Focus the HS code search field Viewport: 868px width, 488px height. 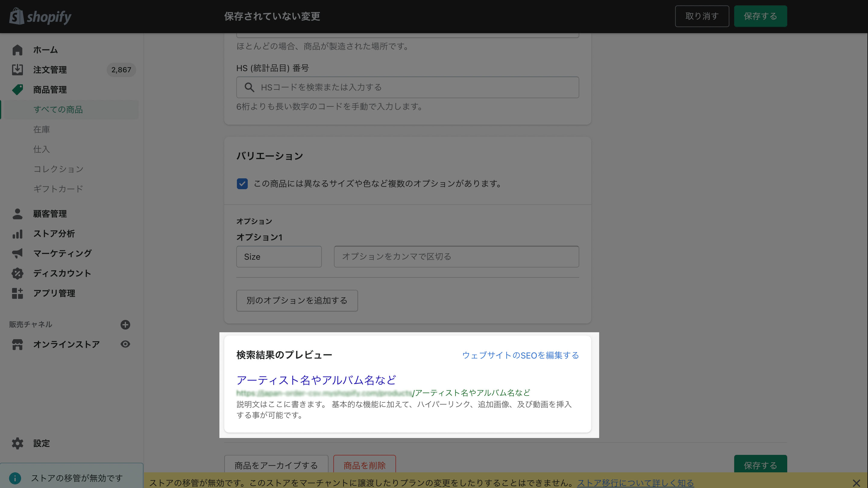pos(408,87)
